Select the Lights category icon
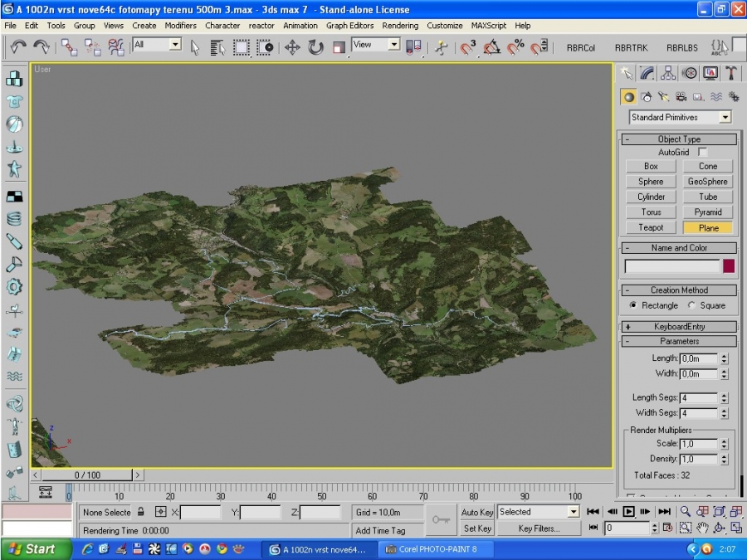 [x=663, y=97]
